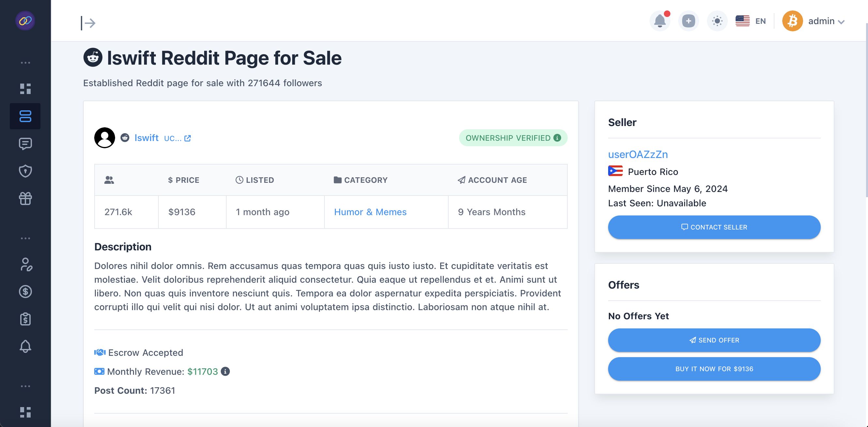Click the $11703 monthly revenue value
Image resolution: width=868 pixels, height=427 pixels.
202,372
